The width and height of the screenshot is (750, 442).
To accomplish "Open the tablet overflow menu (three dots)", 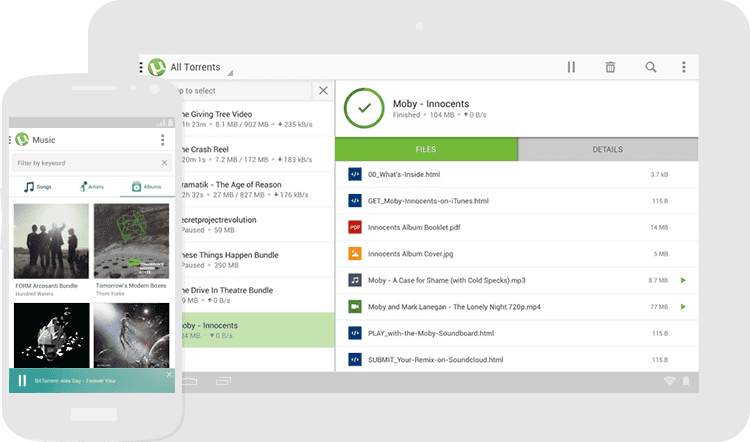I will pos(684,67).
